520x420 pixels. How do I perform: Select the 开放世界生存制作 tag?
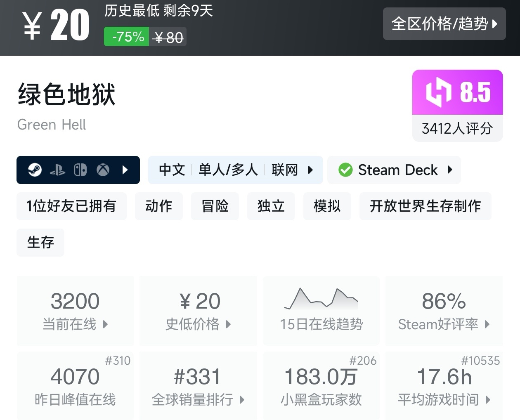(x=425, y=206)
